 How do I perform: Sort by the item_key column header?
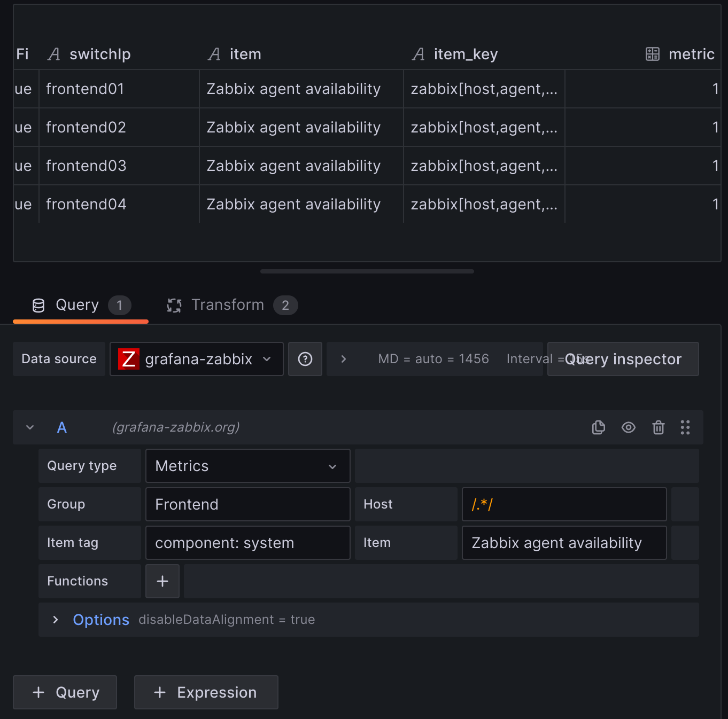466,54
